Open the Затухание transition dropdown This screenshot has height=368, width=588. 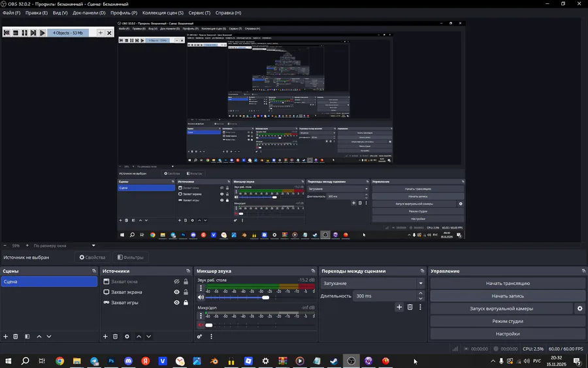coord(372,283)
